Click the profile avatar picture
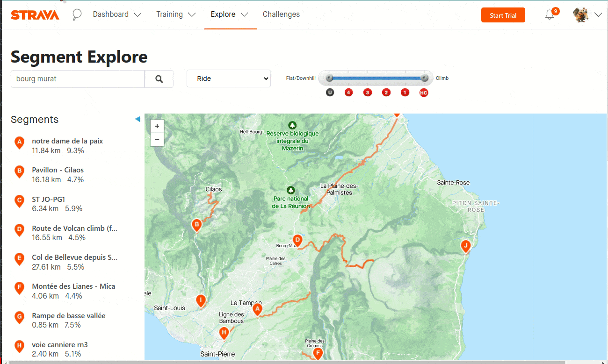Viewport: 608px width, 364px height. click(581, 14)
